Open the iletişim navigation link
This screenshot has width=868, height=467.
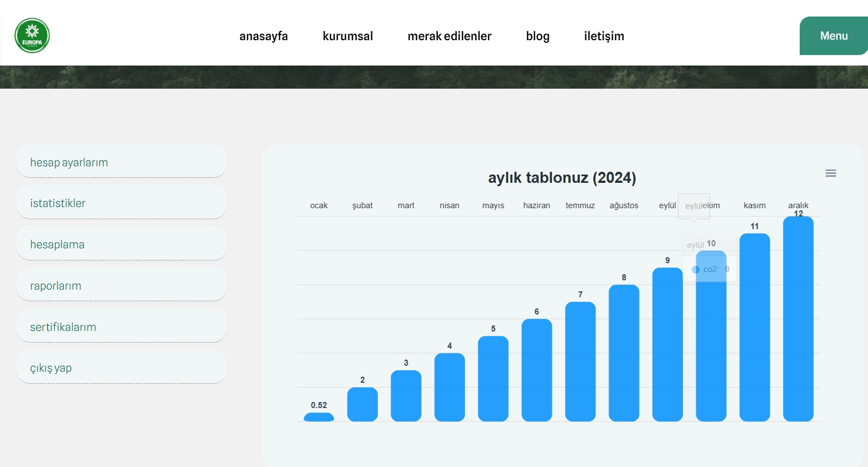click(604, 36)
